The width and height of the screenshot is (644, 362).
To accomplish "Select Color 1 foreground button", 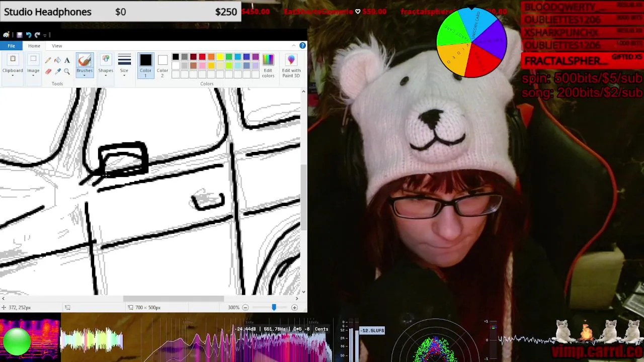I will coord(145,66).
